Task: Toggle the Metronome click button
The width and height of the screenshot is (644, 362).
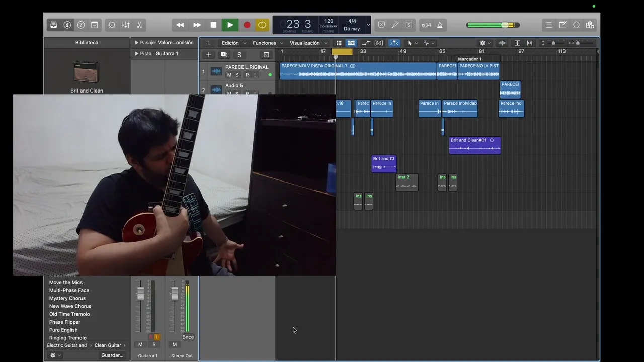Action: tap(440, 25)
